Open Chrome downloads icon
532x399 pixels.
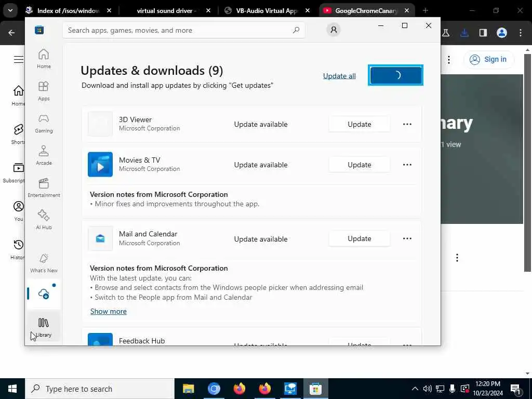pyautogui.click(x=464, y=33)
